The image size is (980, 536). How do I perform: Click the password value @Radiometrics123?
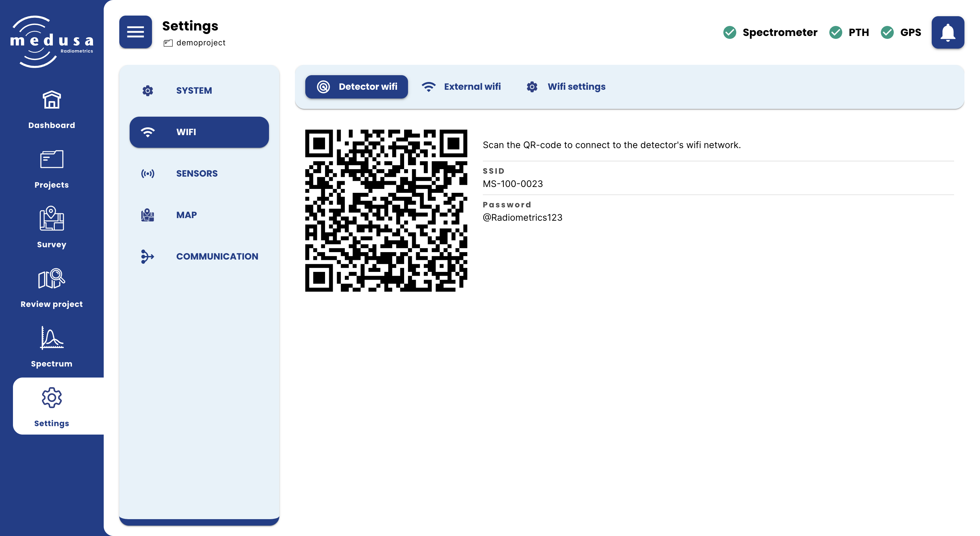[x=522, y=217]
